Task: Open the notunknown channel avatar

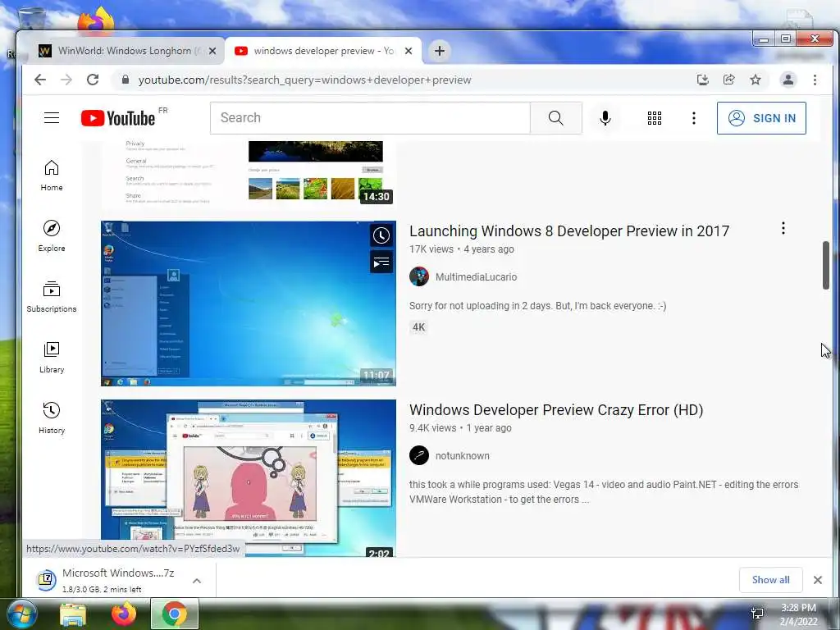Action: [419, 456]
